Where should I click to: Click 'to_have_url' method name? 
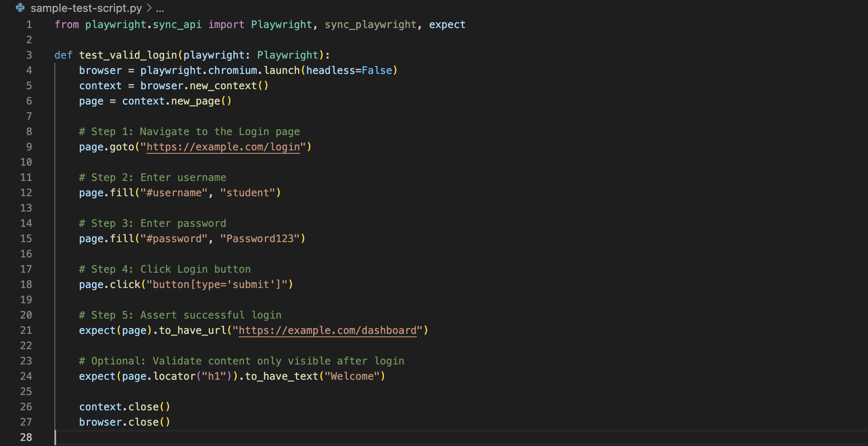193,330
